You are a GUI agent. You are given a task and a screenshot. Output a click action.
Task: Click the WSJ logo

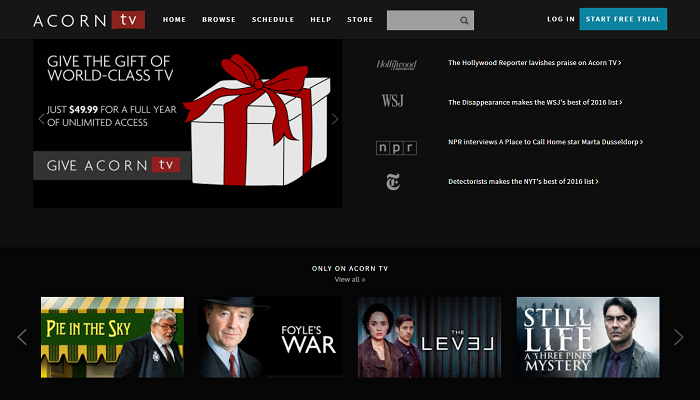(x=392, y=101)
